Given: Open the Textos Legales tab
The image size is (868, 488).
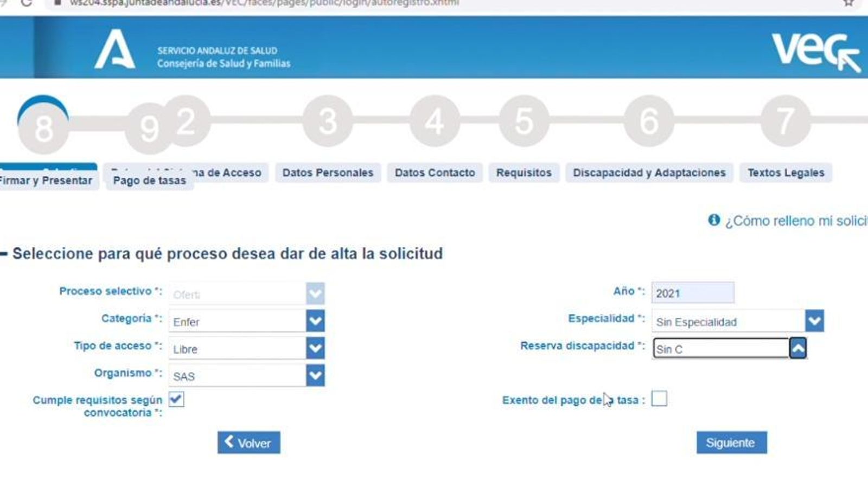Looking at the screenshot, I should (786, 172).
